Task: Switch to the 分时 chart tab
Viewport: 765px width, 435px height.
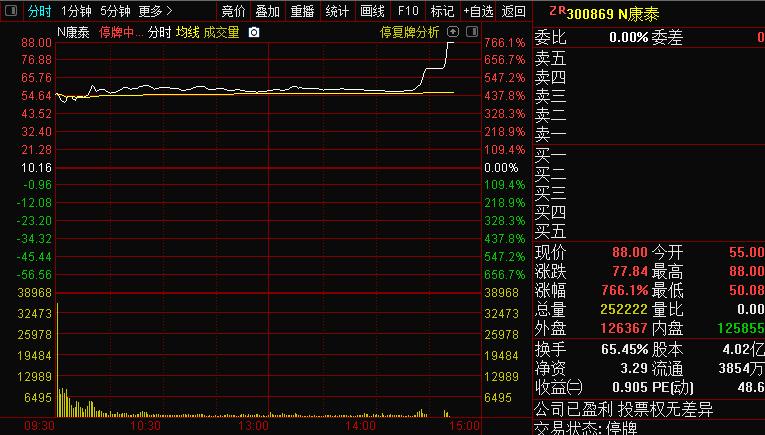Action: (39, 11)
